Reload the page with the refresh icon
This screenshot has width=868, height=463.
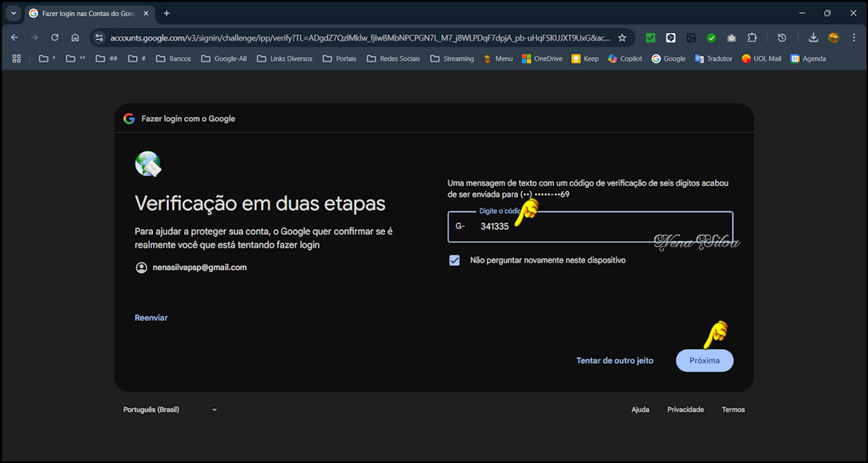[x=54, y=38]
